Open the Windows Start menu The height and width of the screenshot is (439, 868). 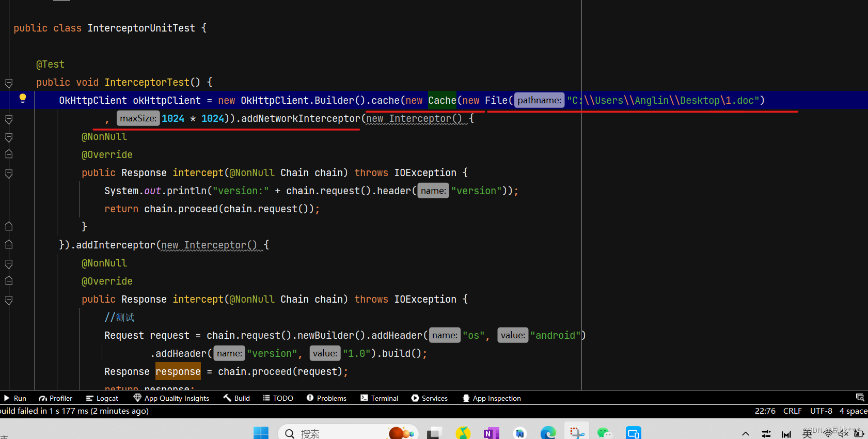tap(261, 433)
